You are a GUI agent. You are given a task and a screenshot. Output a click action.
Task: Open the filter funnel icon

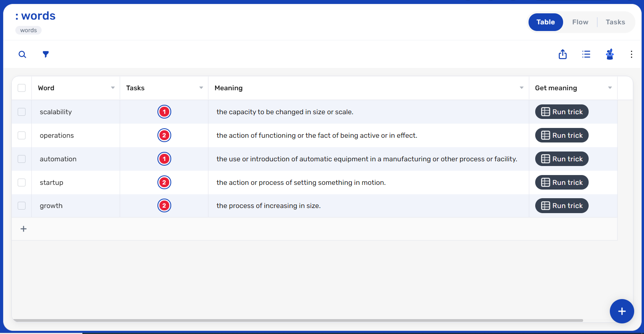(46, 54)
